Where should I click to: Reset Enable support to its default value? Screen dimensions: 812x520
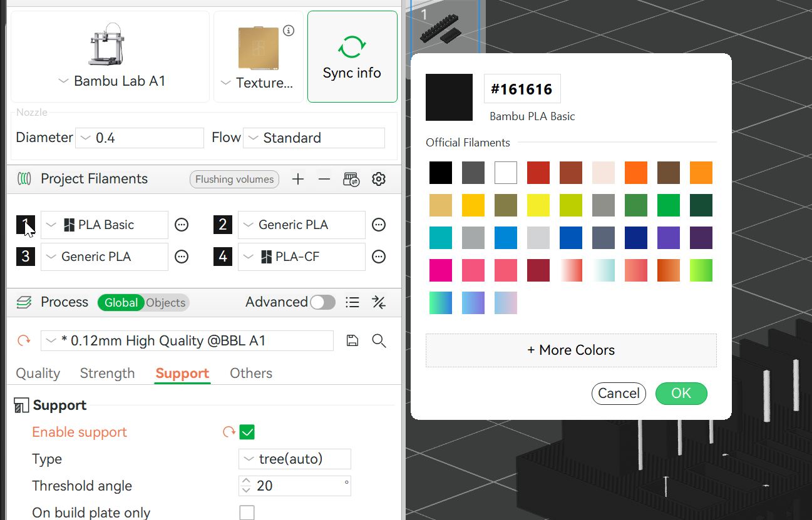click(229, 432)
